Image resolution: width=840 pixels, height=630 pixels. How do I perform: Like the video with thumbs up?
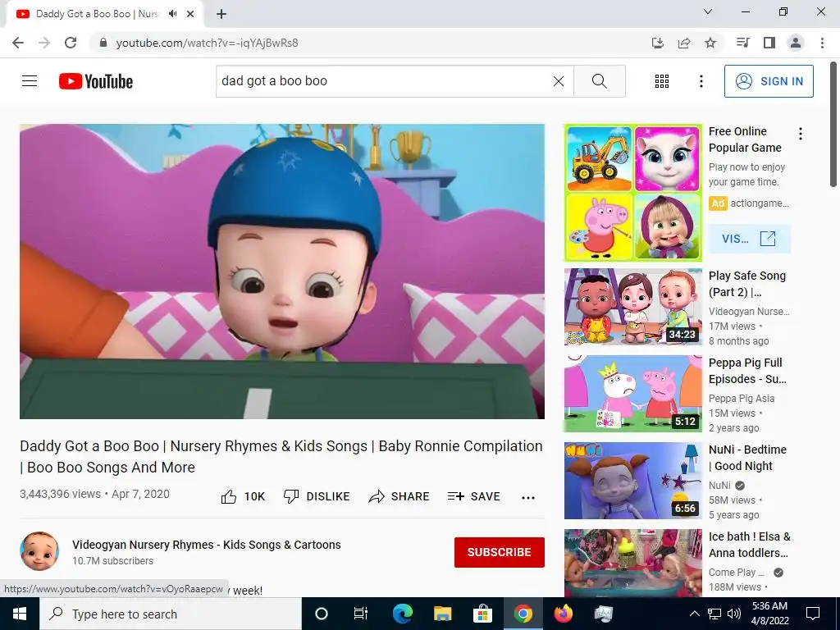click(243, 496)
